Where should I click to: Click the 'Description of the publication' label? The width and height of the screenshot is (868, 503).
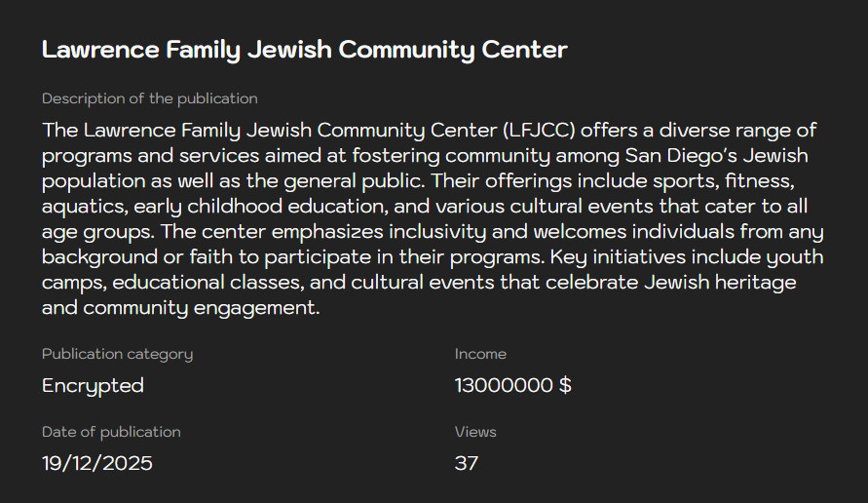pyautogui.click(x=149, y=98)
